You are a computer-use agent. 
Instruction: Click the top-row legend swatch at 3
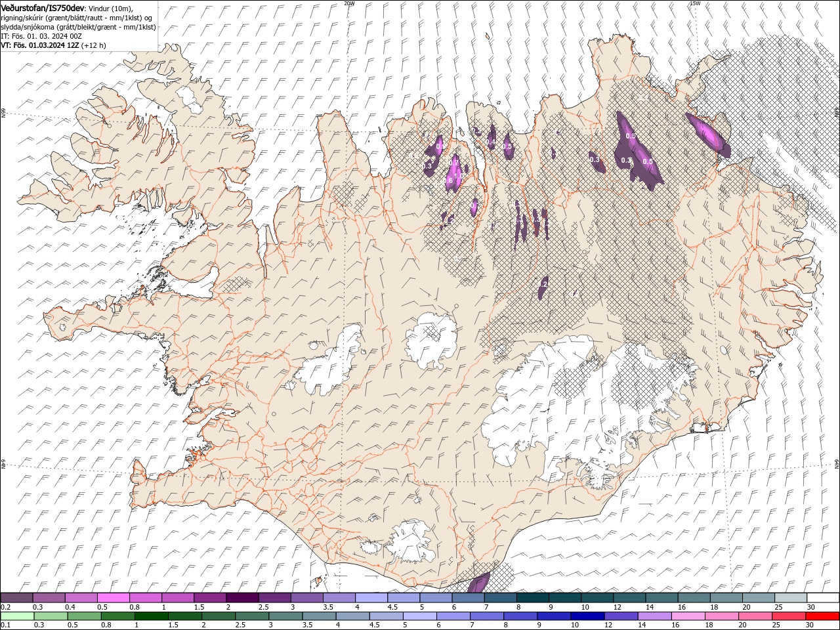pos(306,598)
